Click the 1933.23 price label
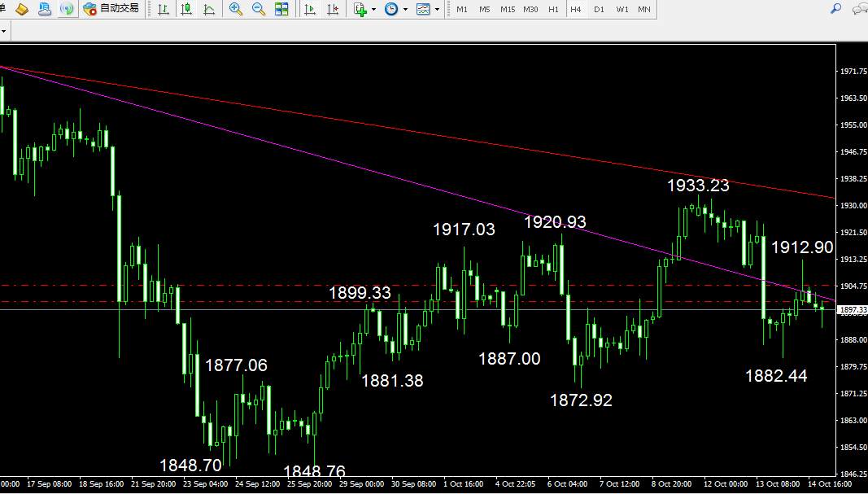The height and width of the screenshot is (494, 868). (x=698, y=186)
